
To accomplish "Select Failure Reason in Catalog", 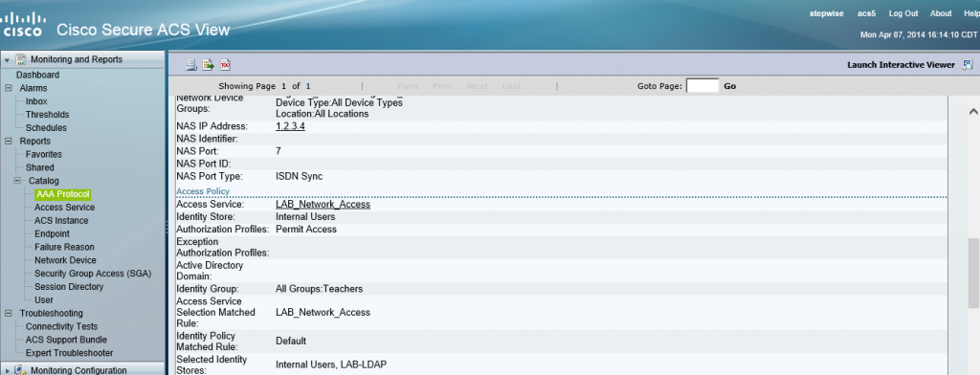I will click(x=64, y=247).
